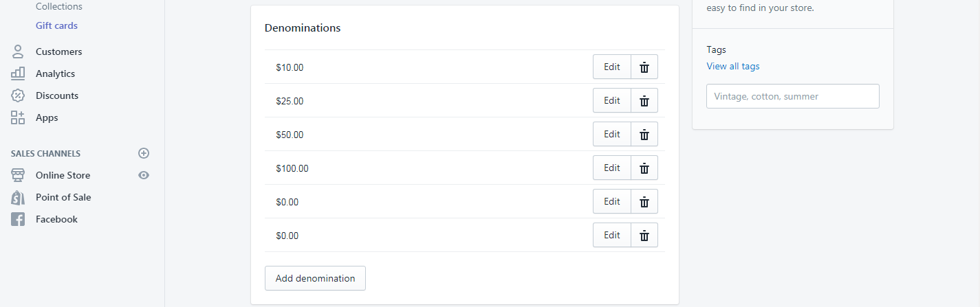Focus the tags input field
Image resolution: width=980 pixels, height=307 pixels.
[x=793, y=96]
